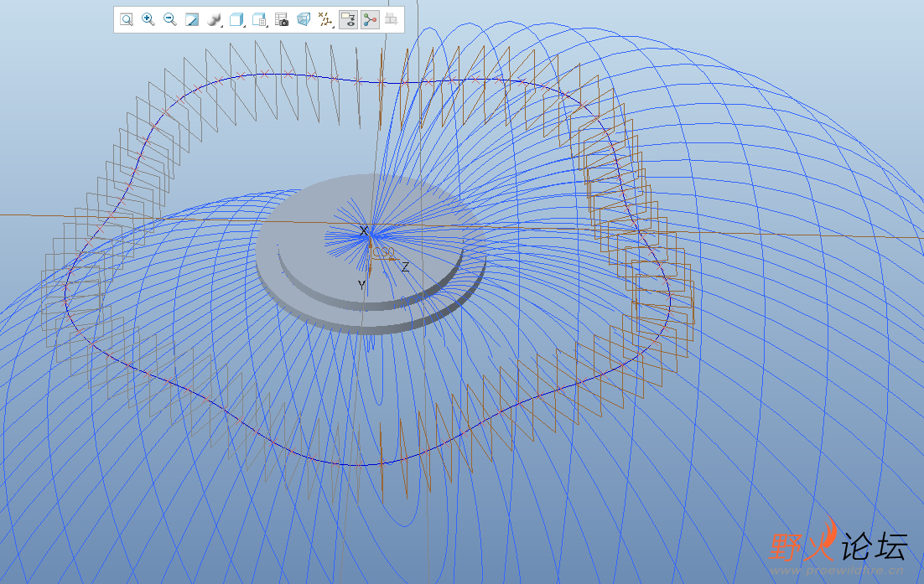
Task: Repaint the graphics window
Action: pyautogui.click(x=191, y=19)
